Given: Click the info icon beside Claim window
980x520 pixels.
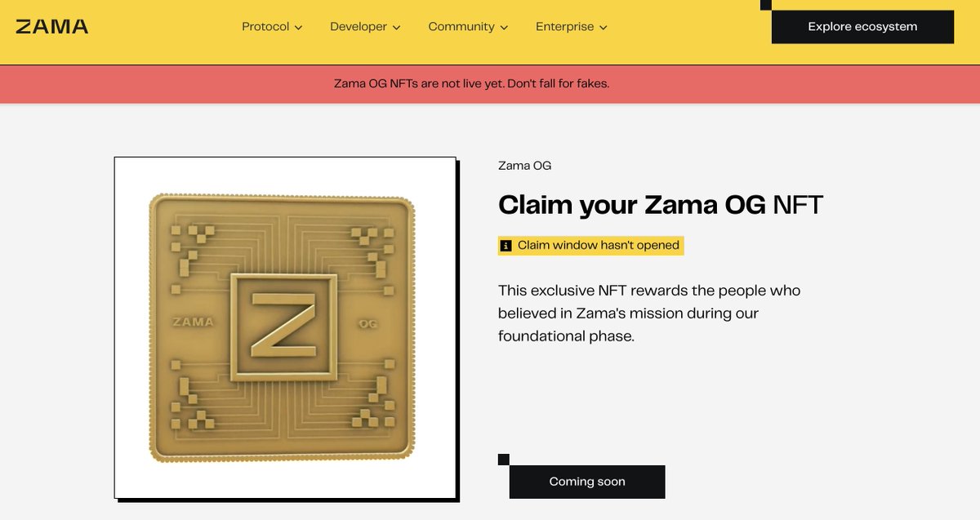Looking at the screenshot, I should 506,246.
